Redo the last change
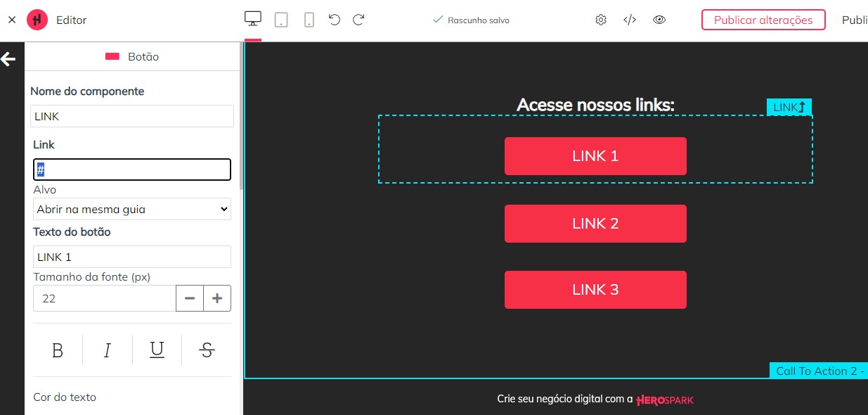The width and height of the screenshot is (868, 415). click(x=358, y=19)
